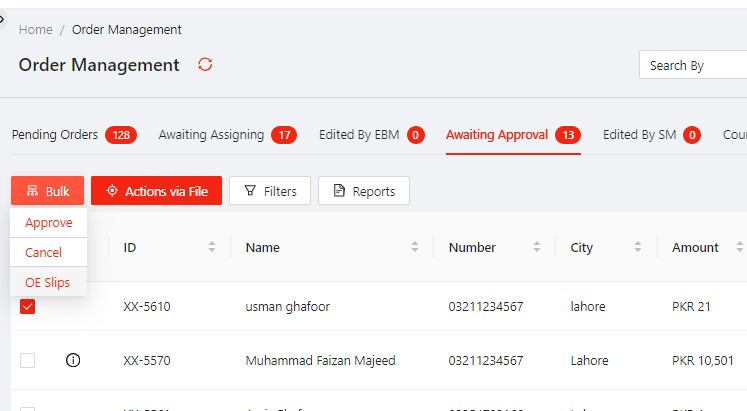Click the info icon beside order XX-5570
The height and width of the screenshot is (411, 747).
coord(72,361)
